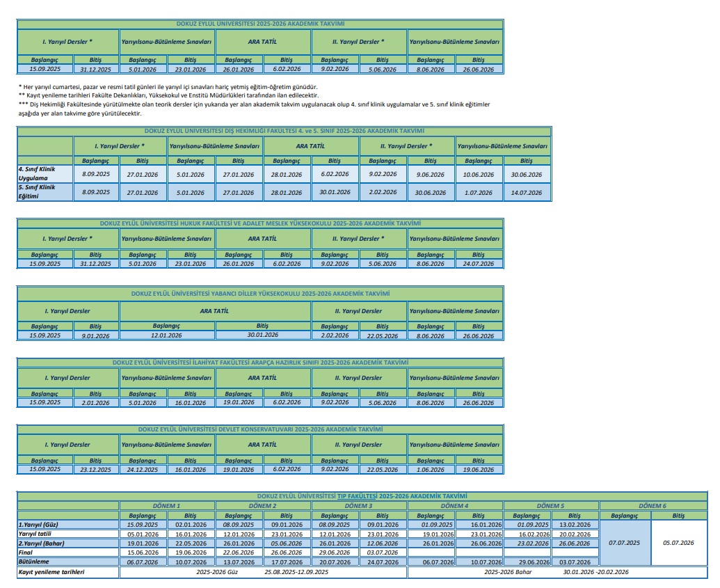
Task: Click the date cell "05.06.2026" in Tıp table
Action: (287, 543)
